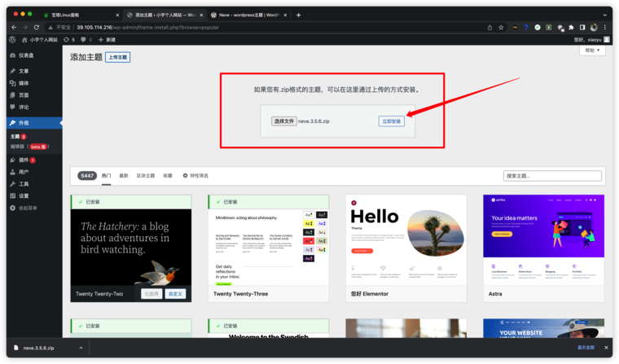The image size is (619, 364).
Task: Select the 热门 popular tab
Action: pyautogui.click(x=106, y=176)
